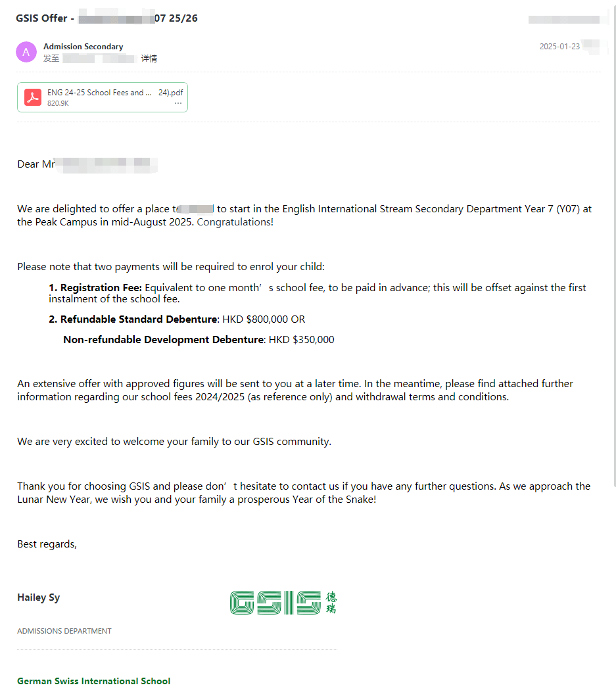Click the sender name Admission Secondary
Viewport: 616px width, 700px height.
pyautogui.click(x=83, y=47)
